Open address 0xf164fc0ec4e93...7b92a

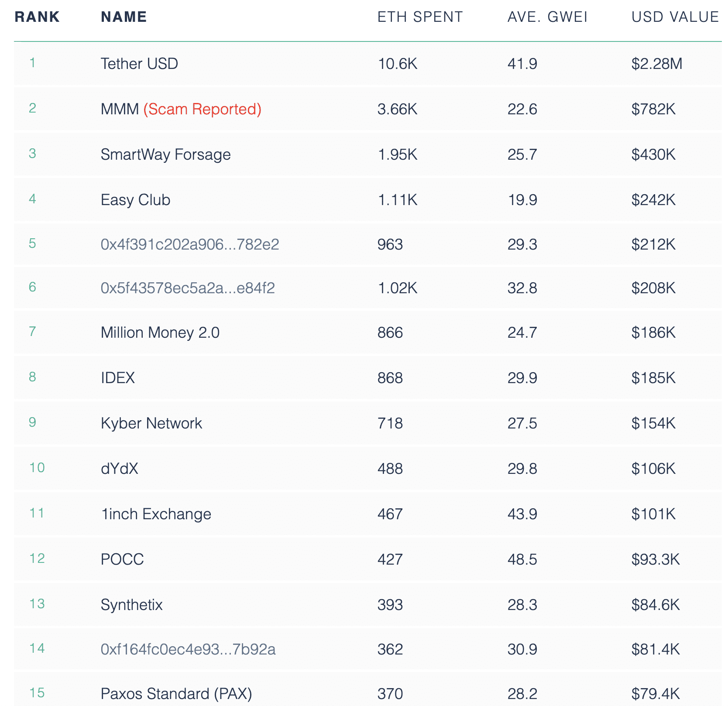tap(188, 649)
